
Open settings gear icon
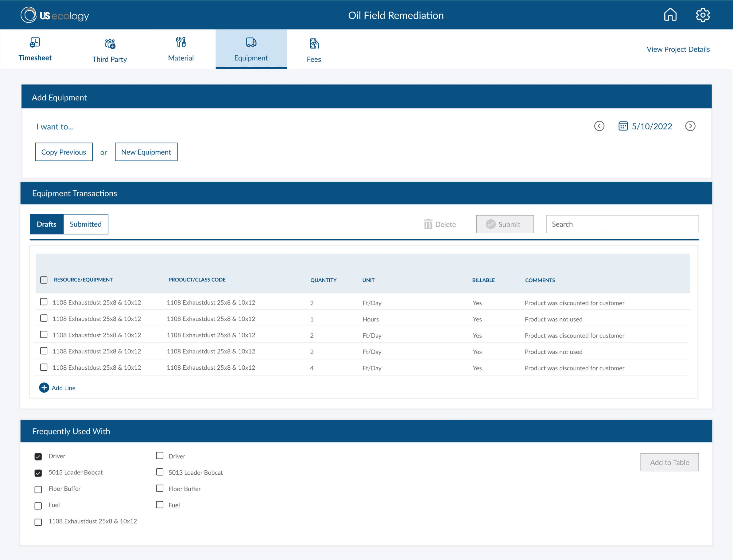703,15
